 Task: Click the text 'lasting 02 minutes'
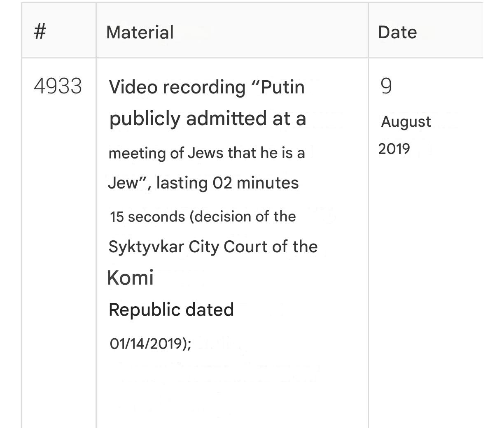tap(227, 183)
